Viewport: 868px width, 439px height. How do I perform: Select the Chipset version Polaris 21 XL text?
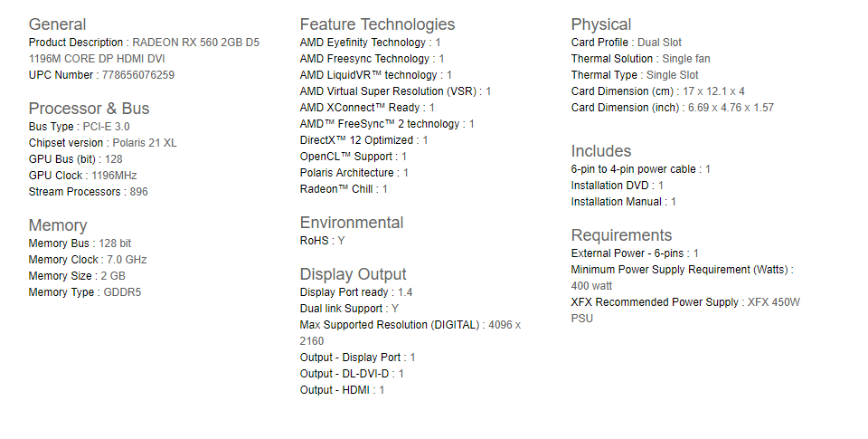point(102,143)
